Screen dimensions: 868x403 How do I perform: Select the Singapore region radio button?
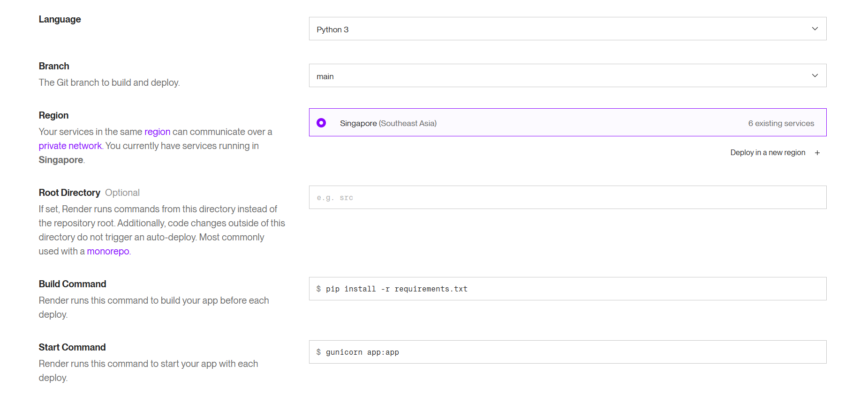(x=321, y=123)
